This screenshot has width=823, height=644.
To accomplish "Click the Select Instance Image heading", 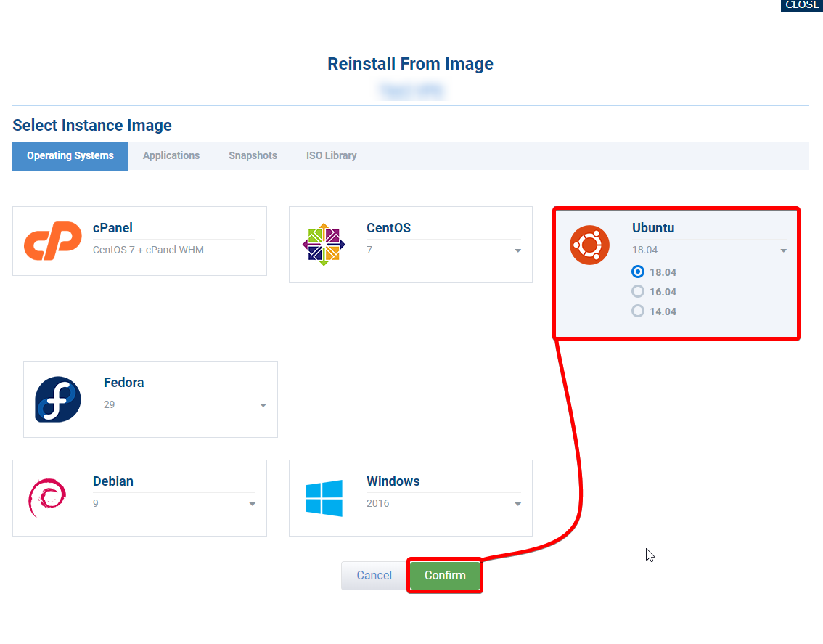I will point(92,125).
